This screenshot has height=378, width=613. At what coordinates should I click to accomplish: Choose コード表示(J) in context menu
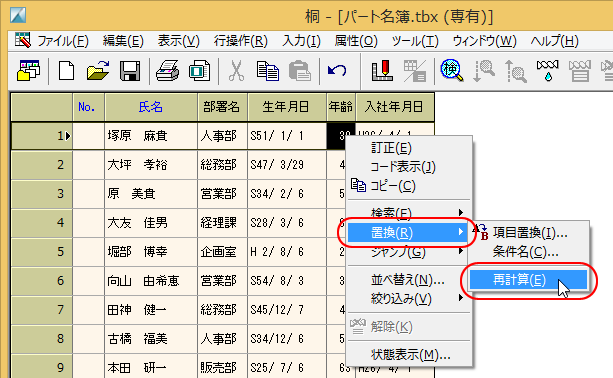[x=409, y=167]
